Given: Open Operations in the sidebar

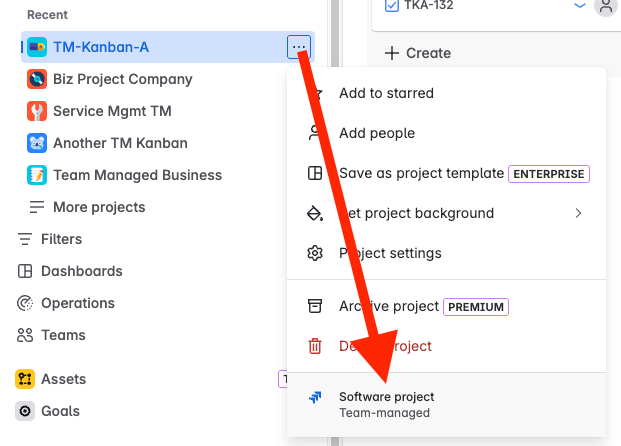Looking at the screenshot, I should pos(78,303).
